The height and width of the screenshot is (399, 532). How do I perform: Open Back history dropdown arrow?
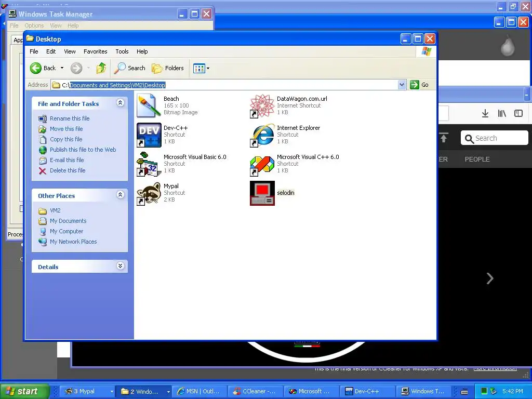click(x=62, y=68)
